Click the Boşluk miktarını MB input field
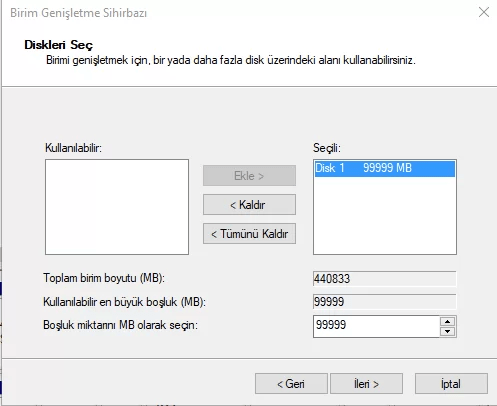Viewport: 497px width, 406px height. [x=376, y=326]
